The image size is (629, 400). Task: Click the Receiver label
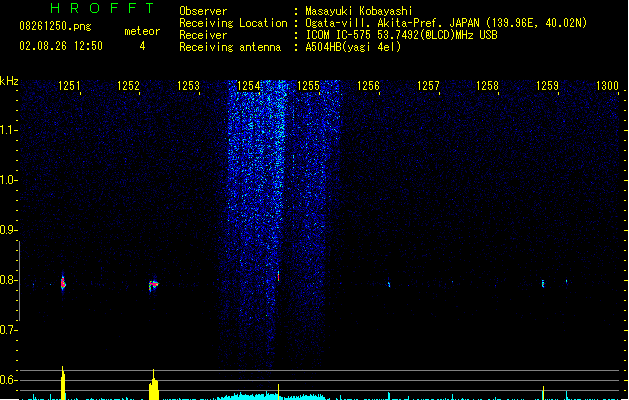203,35
